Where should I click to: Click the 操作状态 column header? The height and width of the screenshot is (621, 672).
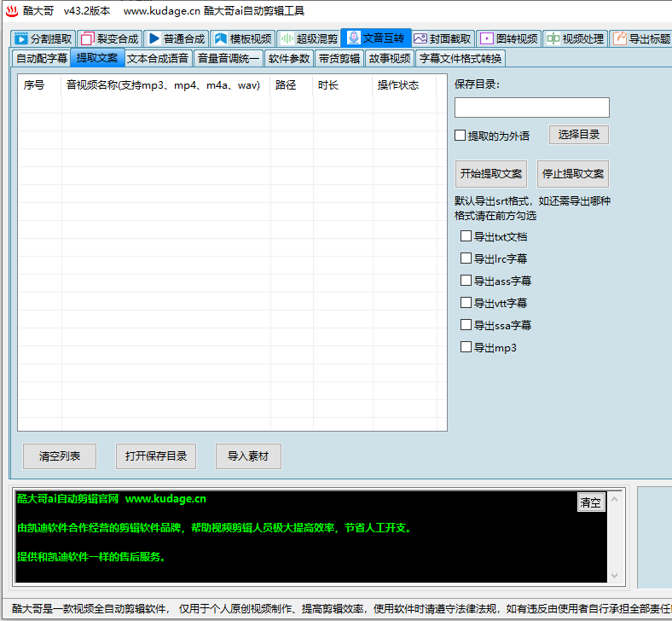coord(404,85)
